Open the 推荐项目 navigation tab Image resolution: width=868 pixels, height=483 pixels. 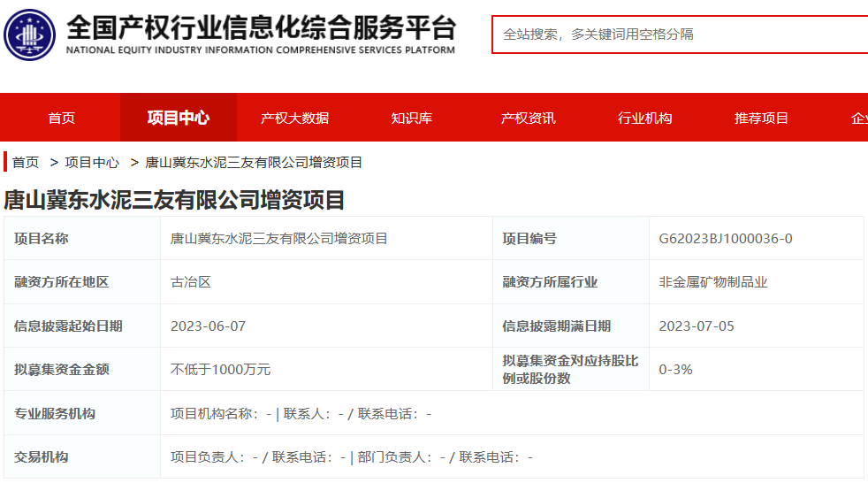pyautogui.click(x=761, y=118)
